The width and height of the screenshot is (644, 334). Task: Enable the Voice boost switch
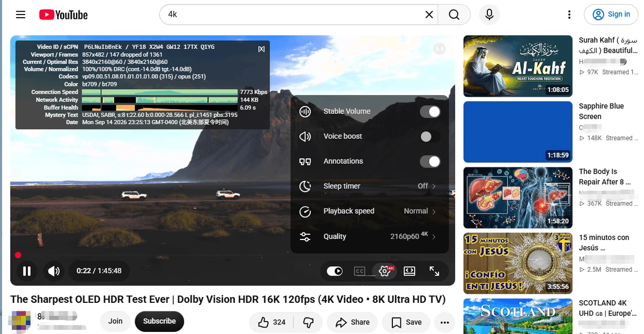point(430,136)
